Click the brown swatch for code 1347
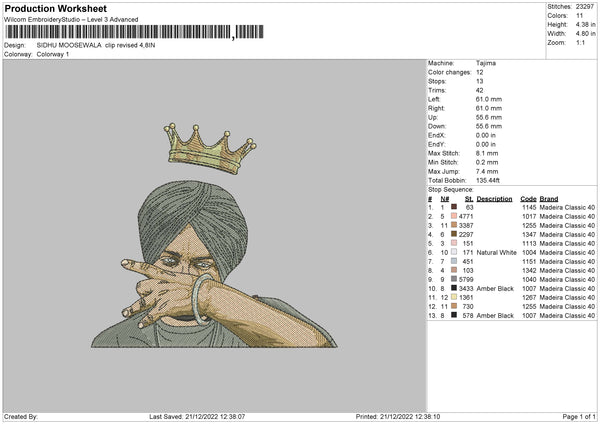 click(454, 234)
